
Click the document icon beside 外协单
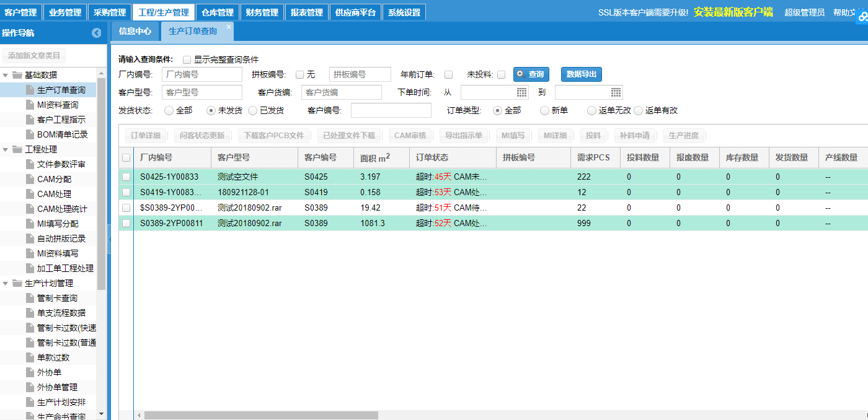coord(29,372)
